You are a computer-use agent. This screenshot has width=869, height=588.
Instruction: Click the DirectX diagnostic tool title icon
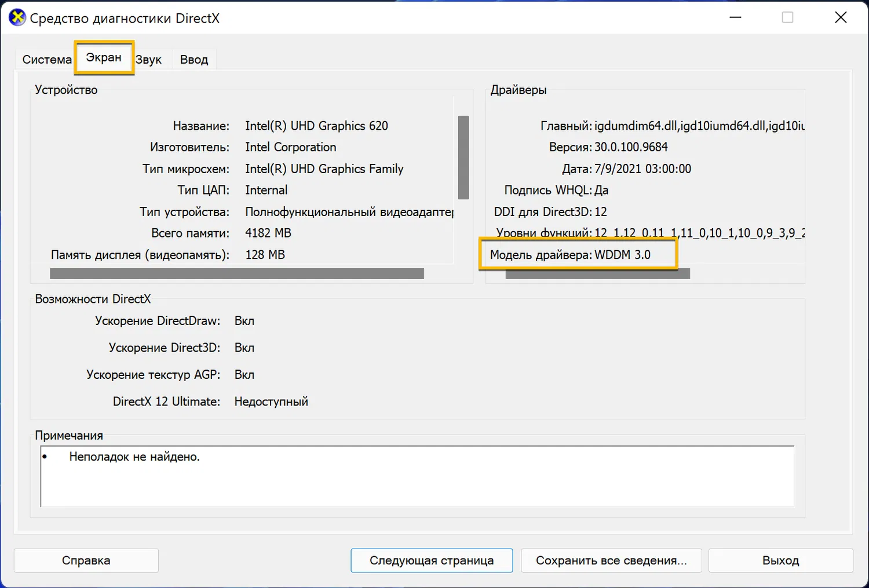17,18
